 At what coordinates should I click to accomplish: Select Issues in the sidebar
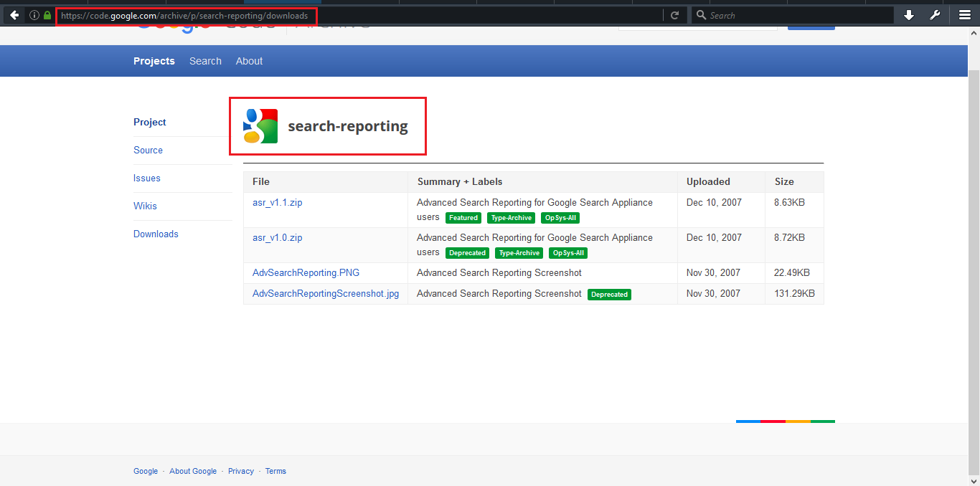147,178
